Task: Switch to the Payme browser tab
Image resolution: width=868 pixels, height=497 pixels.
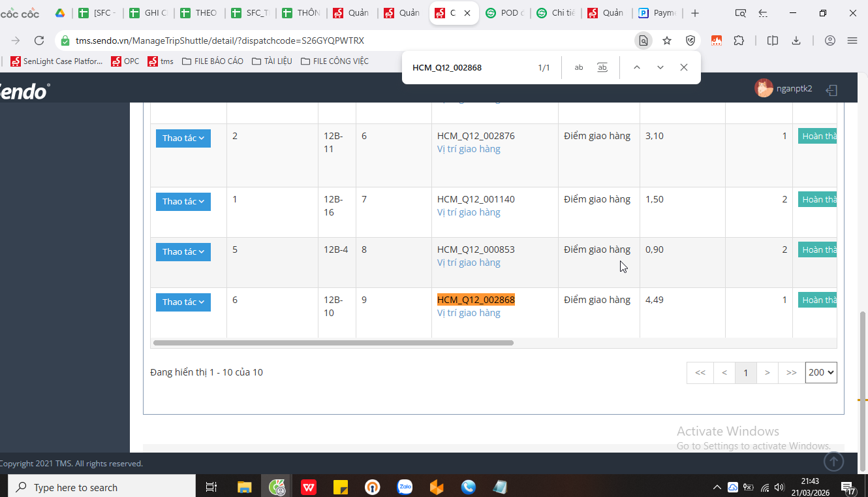Action: click(657, 13)
